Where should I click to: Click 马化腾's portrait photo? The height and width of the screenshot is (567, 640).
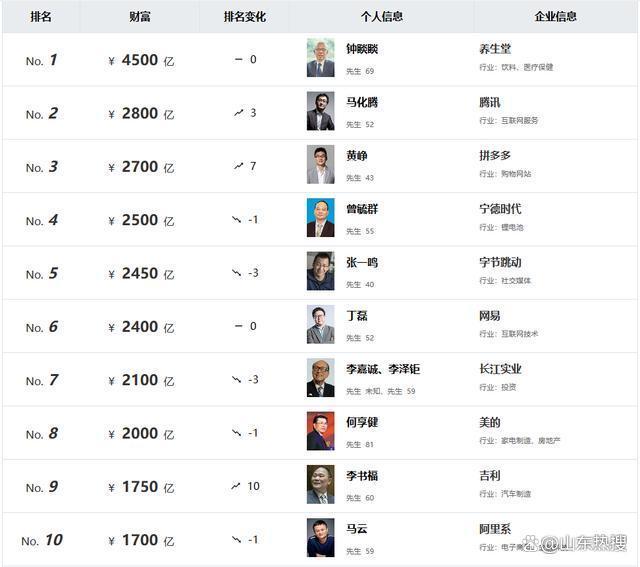coord(320,112)
